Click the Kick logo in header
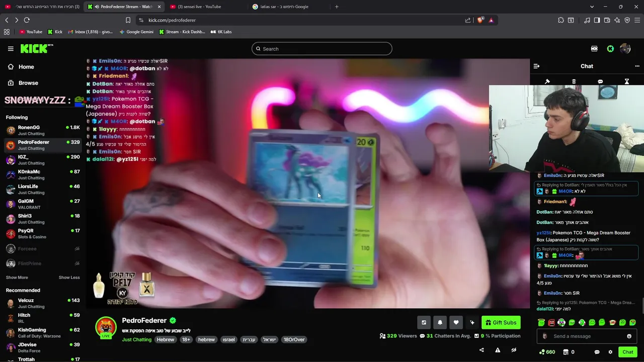Screen dimensions: 644x362 [37, 48]
